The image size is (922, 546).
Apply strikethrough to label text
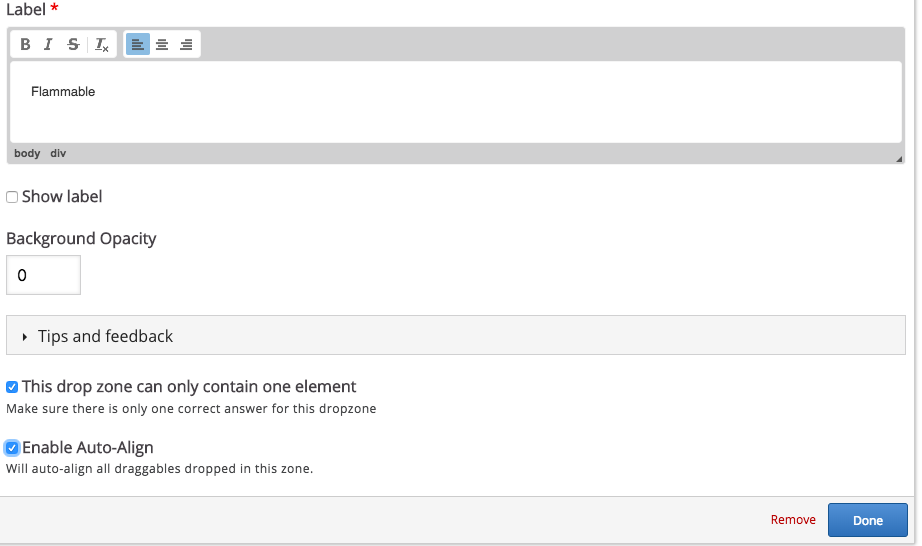click(x=73, y=44)
